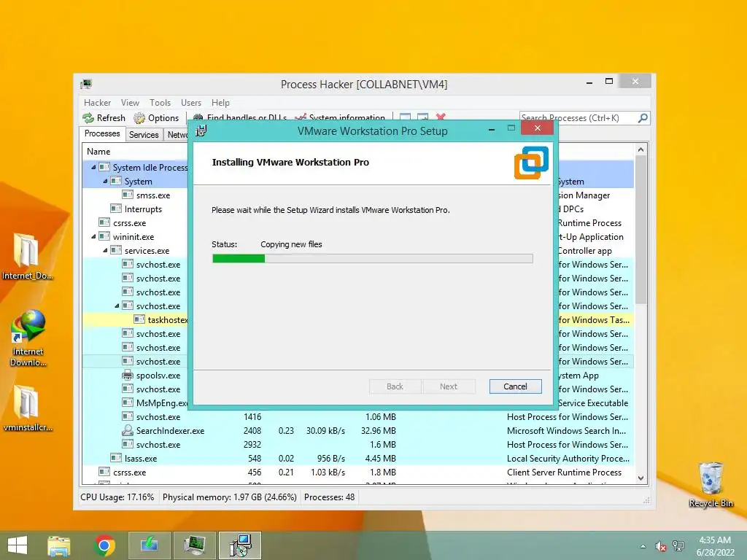
Task: Click Microsoft Windows Search In... description
Action: pos(566,430)
